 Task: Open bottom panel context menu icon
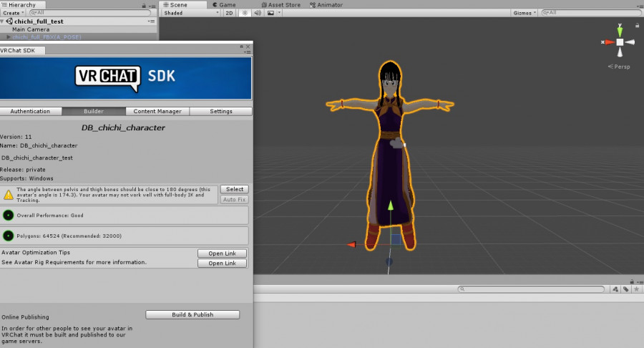coord(640,282)
